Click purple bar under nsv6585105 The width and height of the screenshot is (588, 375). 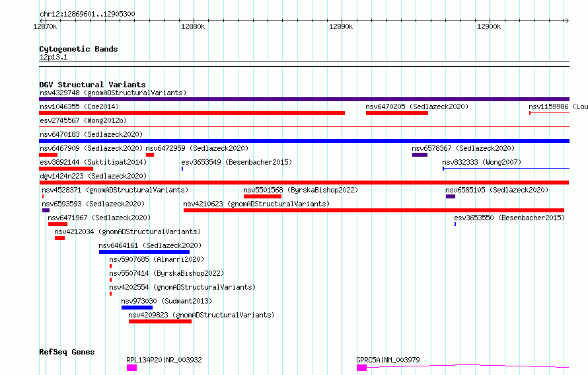451,196
